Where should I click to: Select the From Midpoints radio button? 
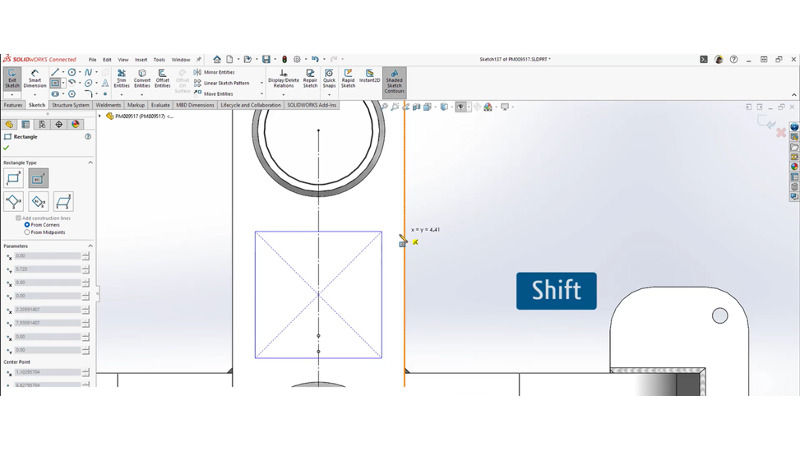point(27,232)
